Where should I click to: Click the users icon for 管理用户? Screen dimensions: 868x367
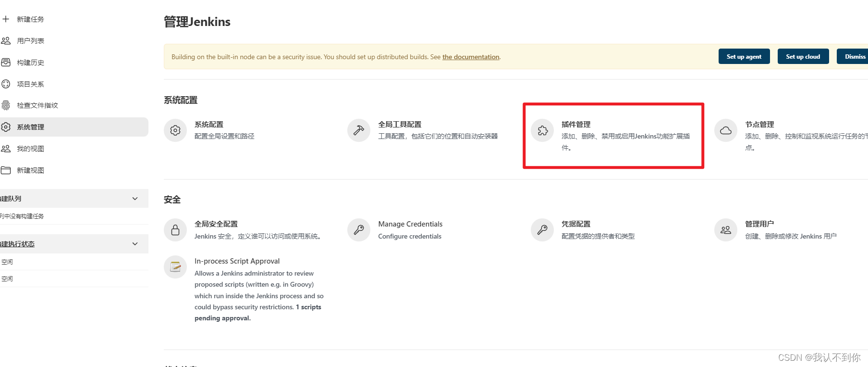(726, 230)
